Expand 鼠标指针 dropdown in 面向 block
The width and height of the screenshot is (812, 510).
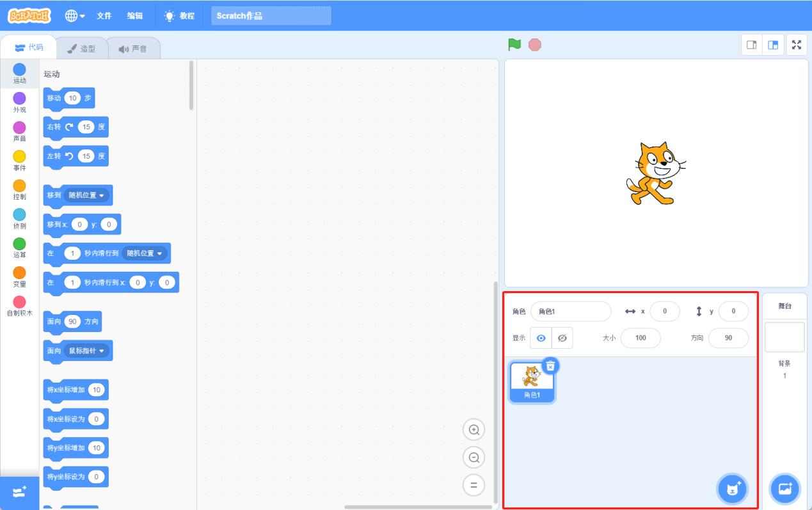(89, 351)
